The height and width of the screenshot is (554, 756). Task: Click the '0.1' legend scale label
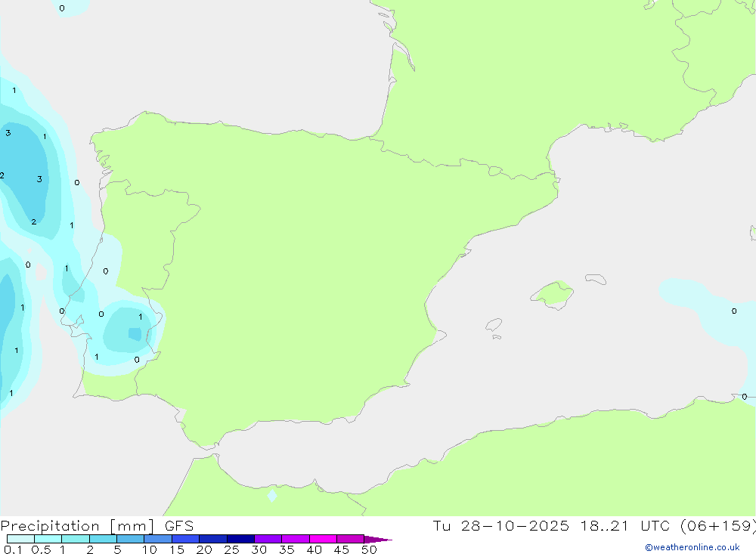tap(13, 549)
